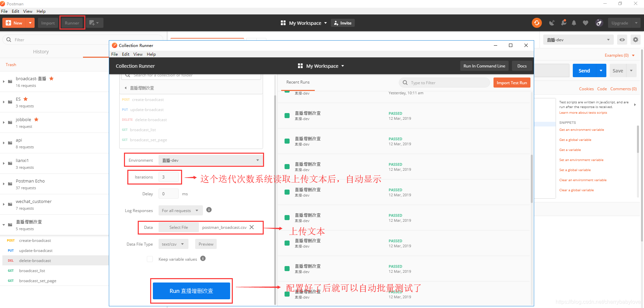This screenshot has width=644, height=308.
Task: Open main Postman File menu
Action: click(4, 11)
